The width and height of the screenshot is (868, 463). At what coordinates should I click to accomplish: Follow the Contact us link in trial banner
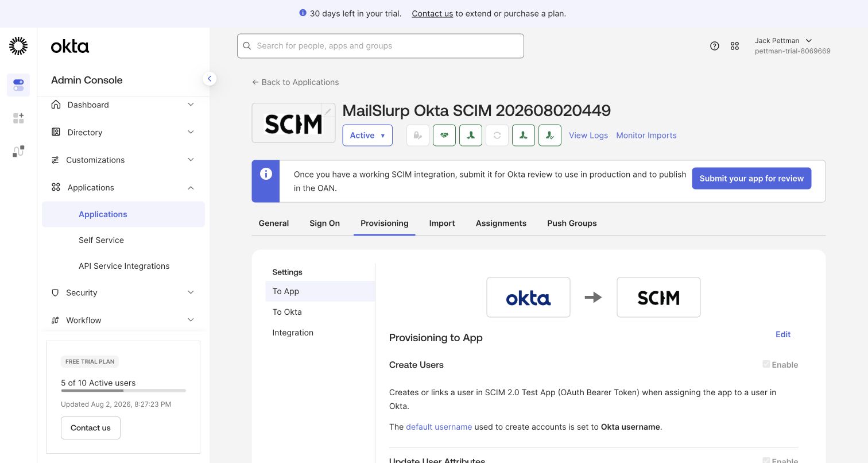tap(432, 13)
